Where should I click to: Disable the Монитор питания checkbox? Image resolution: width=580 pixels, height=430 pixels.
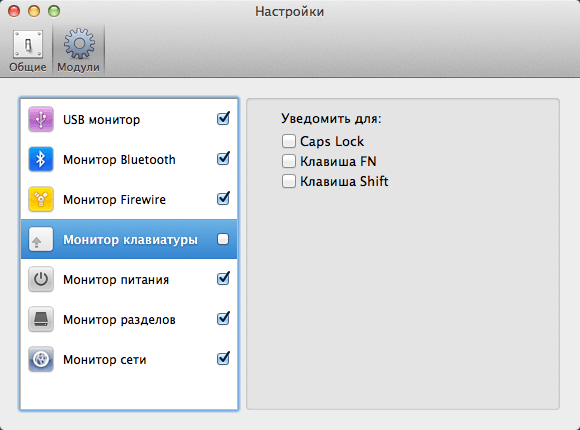[x=223, y=279]
